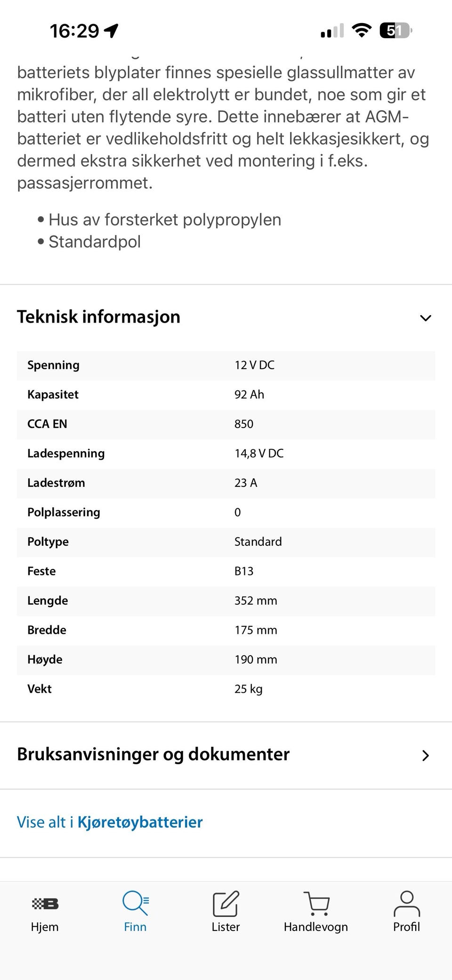The height and width of the screenshot is (980, 452).
Task: Tap the cellular signal bars icon
Action: (x=331, y=31)
